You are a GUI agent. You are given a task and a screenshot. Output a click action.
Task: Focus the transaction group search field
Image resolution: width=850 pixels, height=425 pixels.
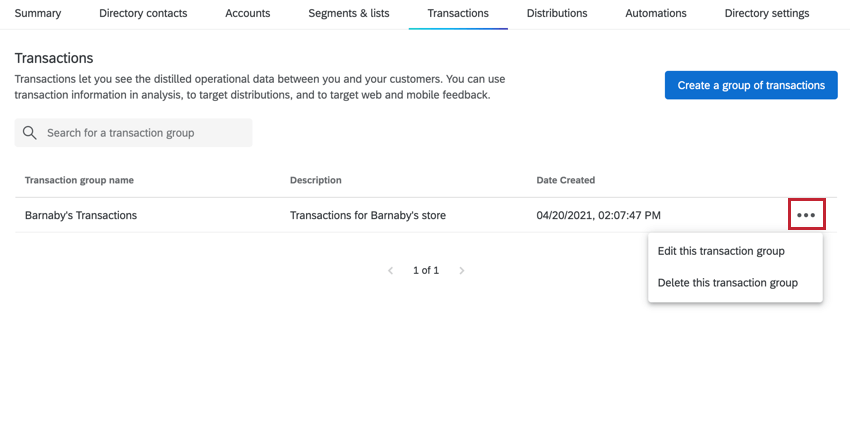click(145, 133)
